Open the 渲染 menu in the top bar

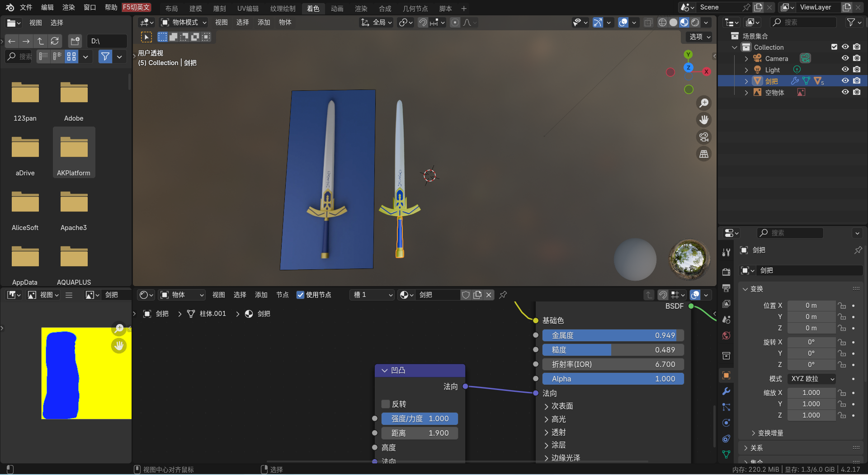[x=68, y=8]
